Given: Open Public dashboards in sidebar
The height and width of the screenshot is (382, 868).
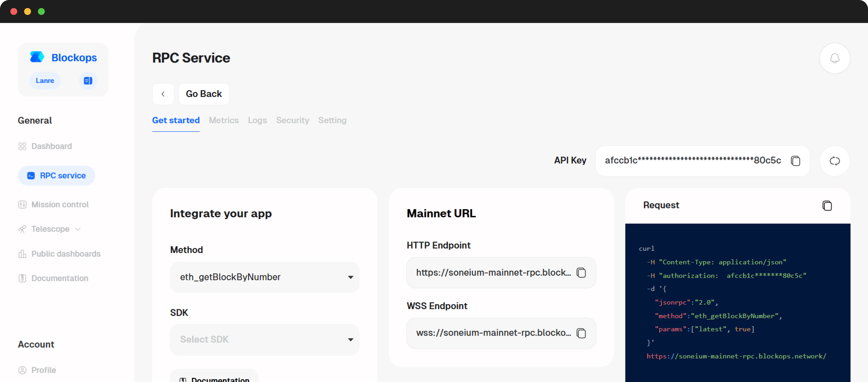Looking at the screenshot, I should click(x=60, y=254).
